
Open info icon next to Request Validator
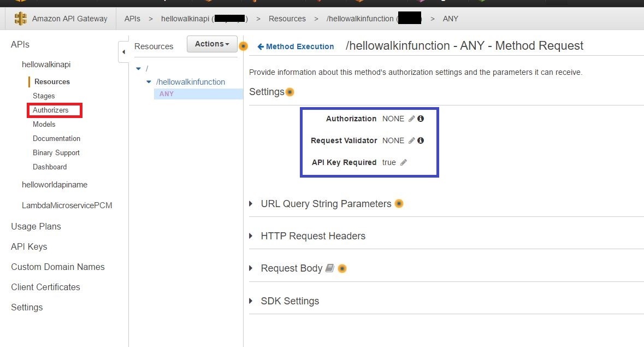421,140
